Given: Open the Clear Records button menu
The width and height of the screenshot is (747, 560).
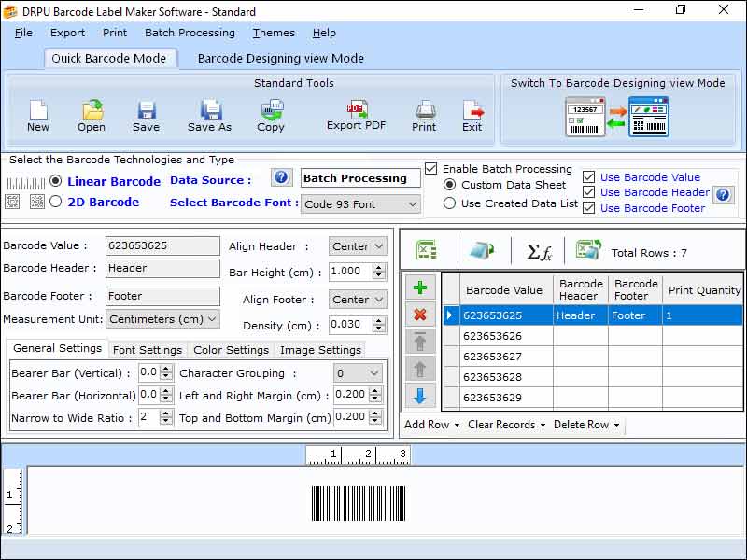Looking at the screenshot, I should tap(505, 425).
